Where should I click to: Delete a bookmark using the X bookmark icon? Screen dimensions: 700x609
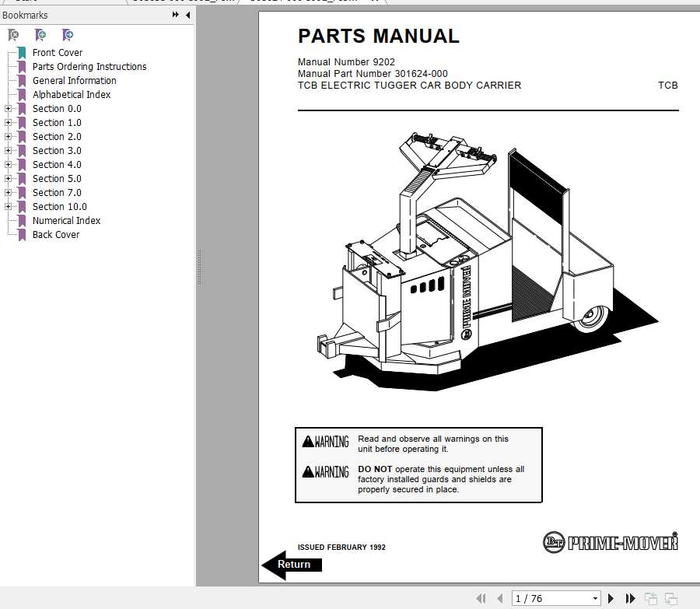click(12, 36)
